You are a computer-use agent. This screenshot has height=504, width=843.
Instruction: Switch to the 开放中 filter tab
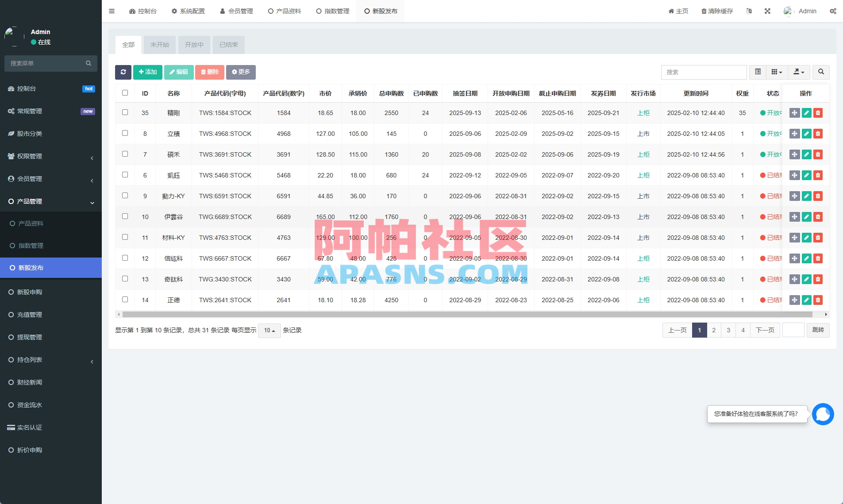(194, 45)
